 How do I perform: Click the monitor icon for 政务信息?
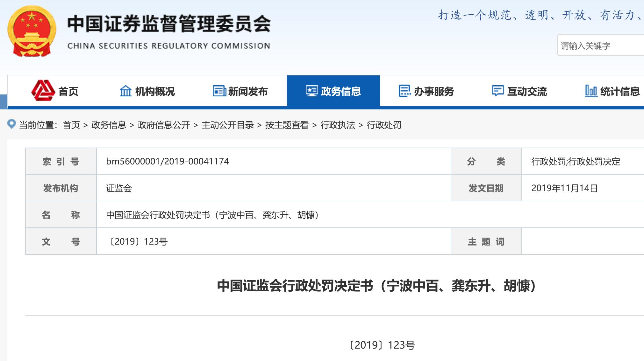coord(312,91)
